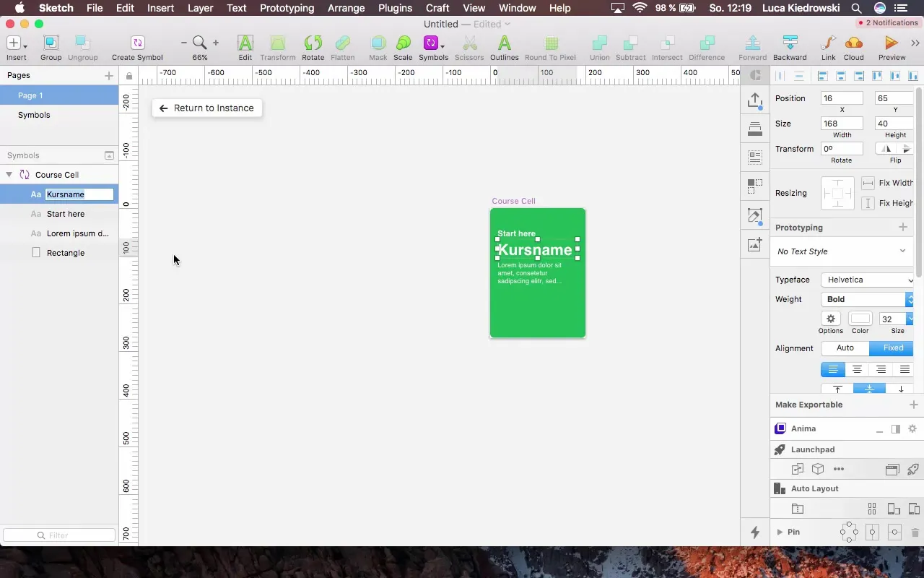924x578 pixels.
Task: Click the Craft photo add icon
Action: click(x=755, y=244)
